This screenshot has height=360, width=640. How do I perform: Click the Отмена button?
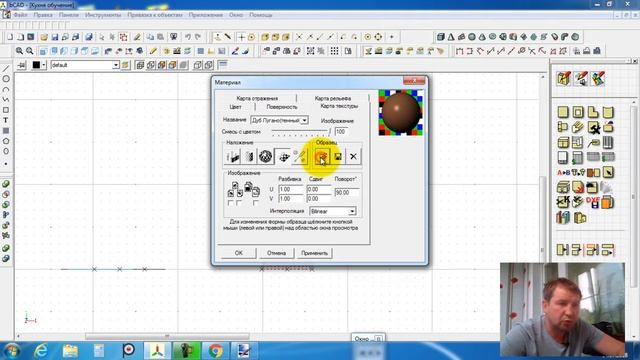tap(276, 253)
